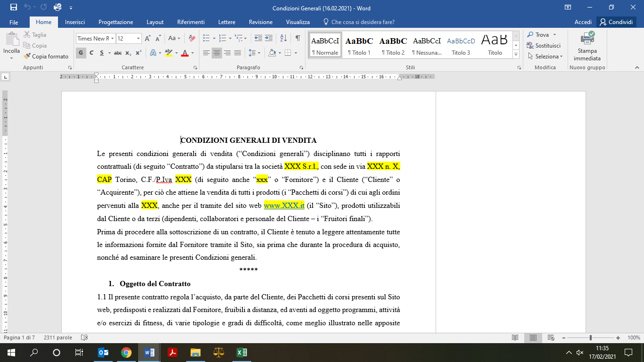Show paragraph marks with pilcrow icon

(x=297, y=38)
